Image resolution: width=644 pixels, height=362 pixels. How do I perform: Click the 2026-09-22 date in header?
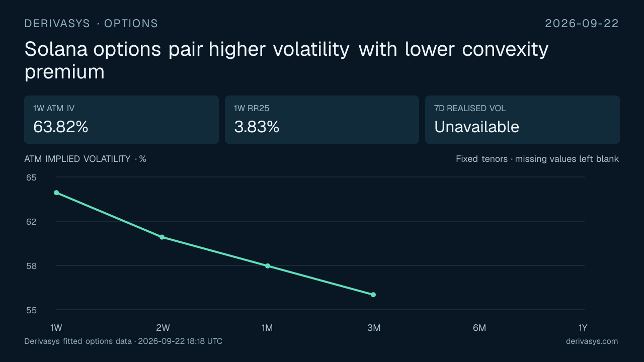tap(582, 24)
